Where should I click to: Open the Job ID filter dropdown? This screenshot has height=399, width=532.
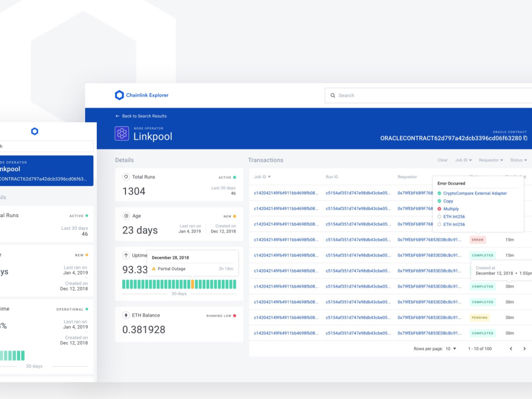click(463, 160)
